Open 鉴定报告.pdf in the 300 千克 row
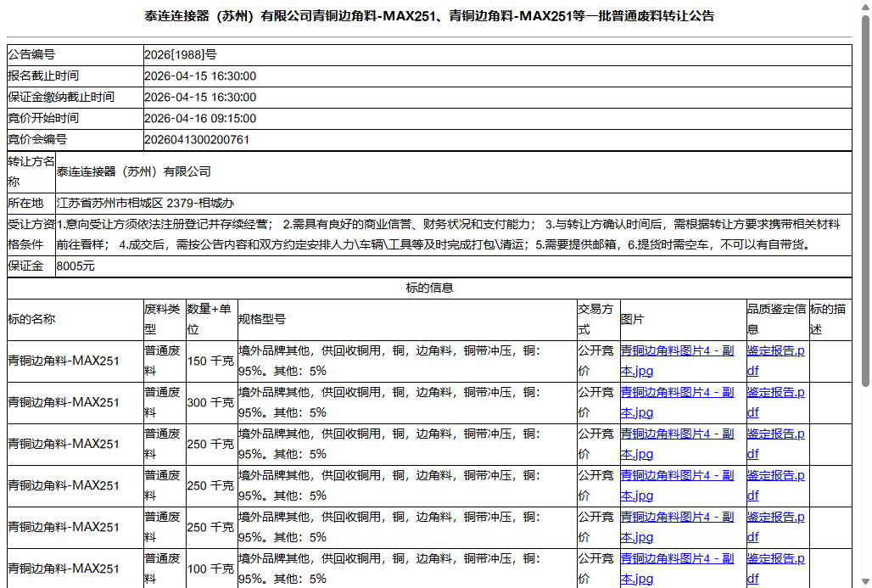Viewport: 872px width, 588px height. 776,402
